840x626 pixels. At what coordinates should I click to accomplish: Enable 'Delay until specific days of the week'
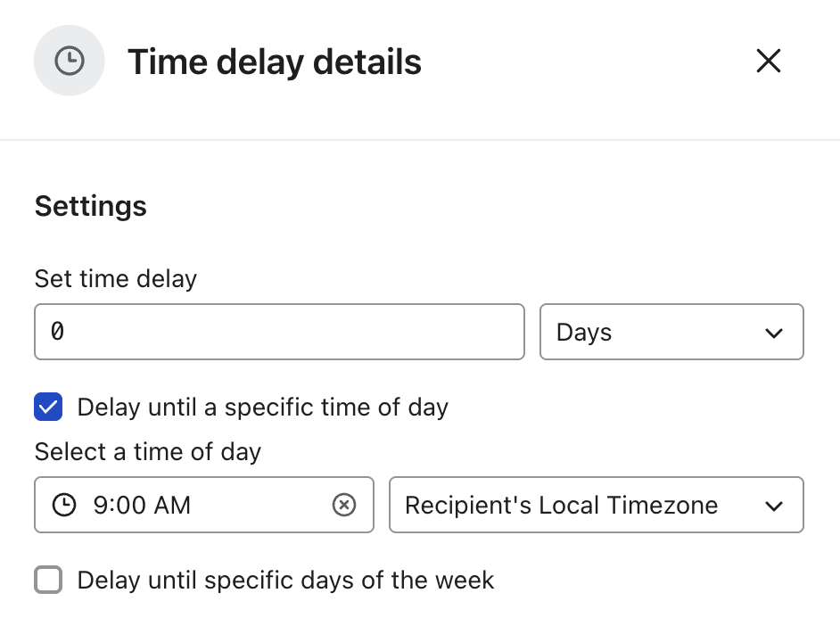click(x=47, y=580)
